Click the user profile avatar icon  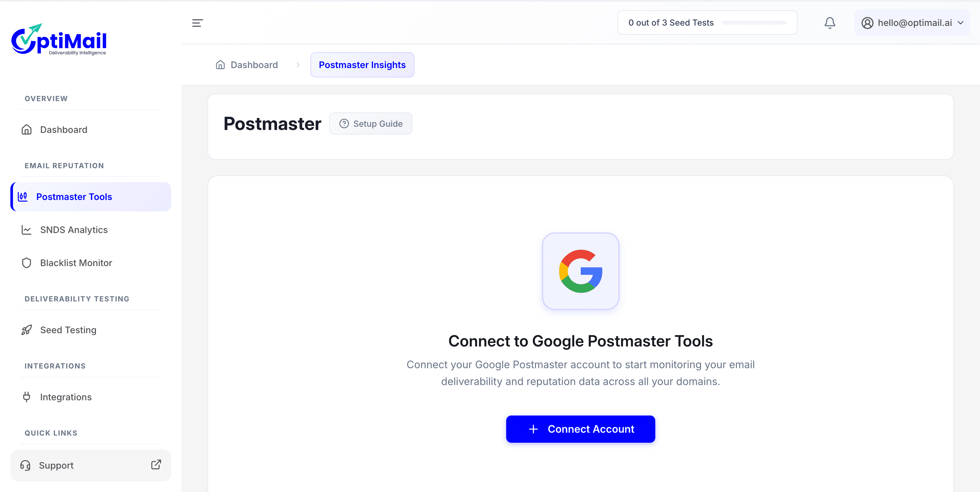click(x=868, y=23)
